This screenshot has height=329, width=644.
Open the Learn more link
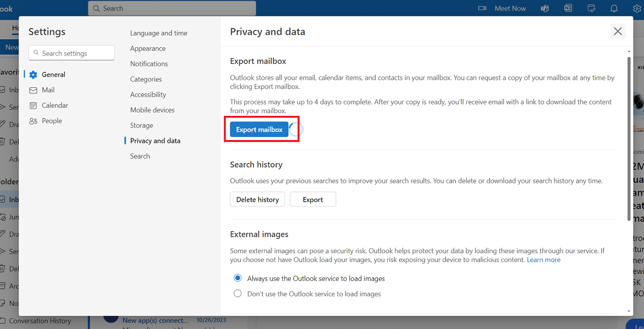coord(544,260)
